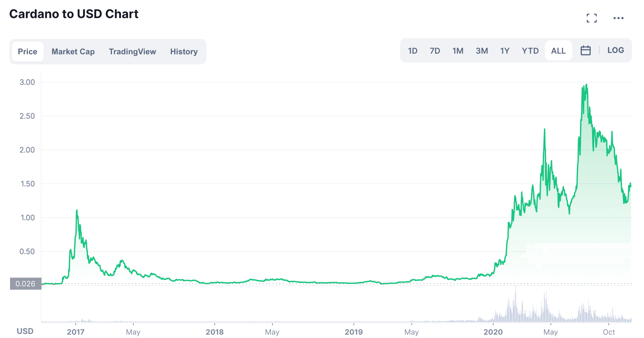Click the 1.00 y-axis value
644x338 pixels.
(x=27, y=218)
